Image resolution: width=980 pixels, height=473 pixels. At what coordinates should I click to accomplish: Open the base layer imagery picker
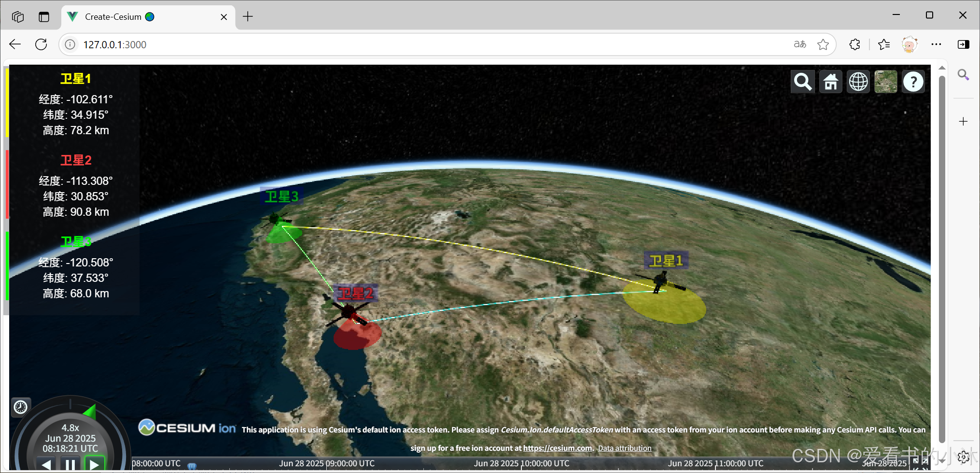886,82
